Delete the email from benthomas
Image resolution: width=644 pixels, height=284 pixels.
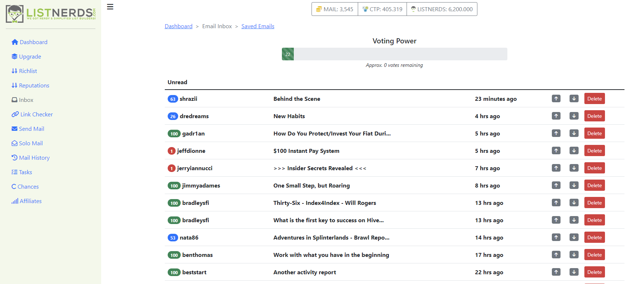[594, 255]
